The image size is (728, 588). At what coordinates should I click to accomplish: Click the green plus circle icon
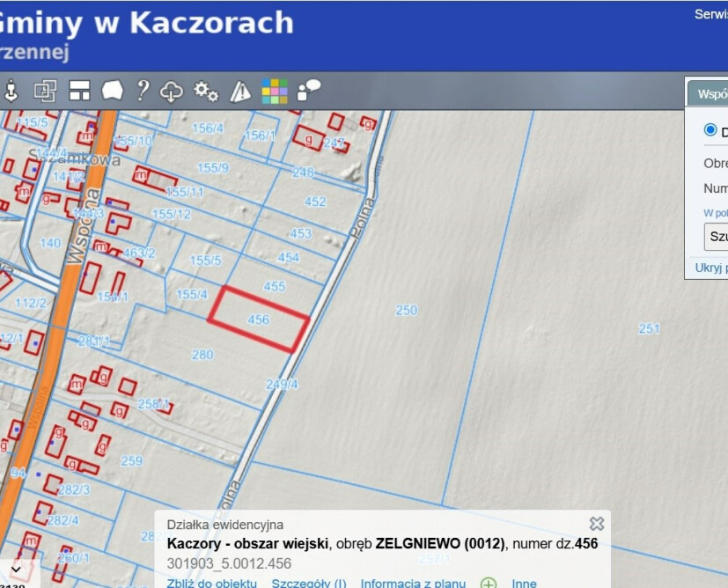(489, 583)
